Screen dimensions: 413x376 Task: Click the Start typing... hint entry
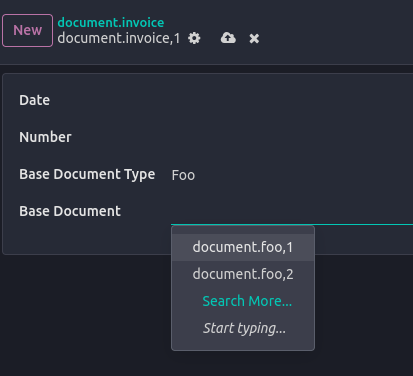(x=244, y=328)
